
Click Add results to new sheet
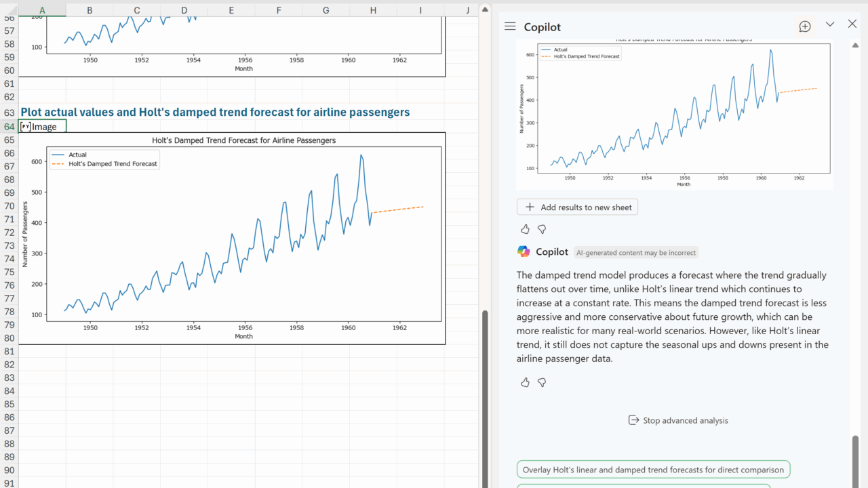click(x=577, y=207)
